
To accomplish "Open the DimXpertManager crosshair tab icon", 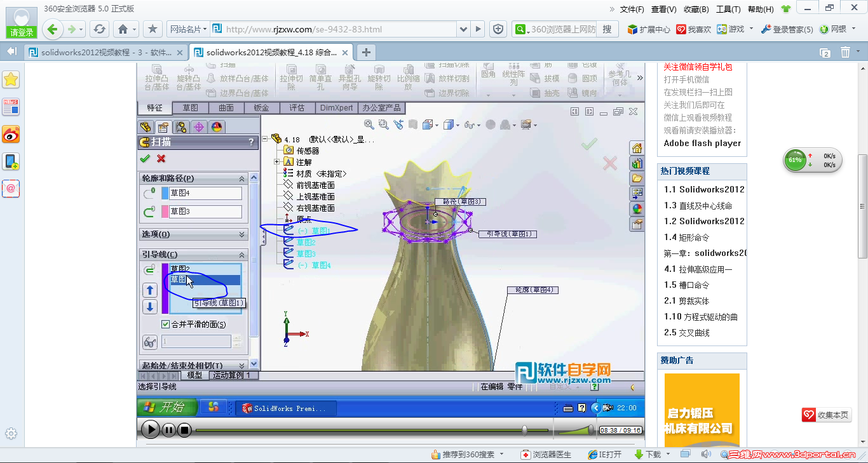I will pyautogui.click(x=199, y=126).
